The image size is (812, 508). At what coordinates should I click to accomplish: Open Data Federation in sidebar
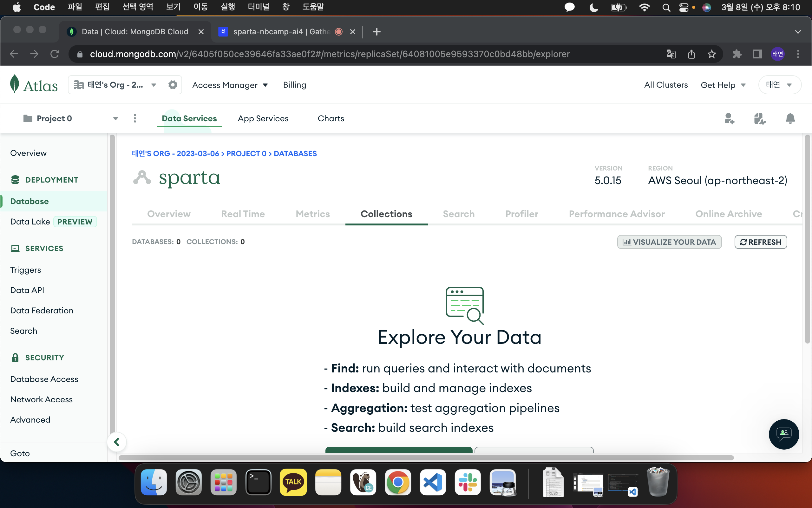(x=42, y=311)
